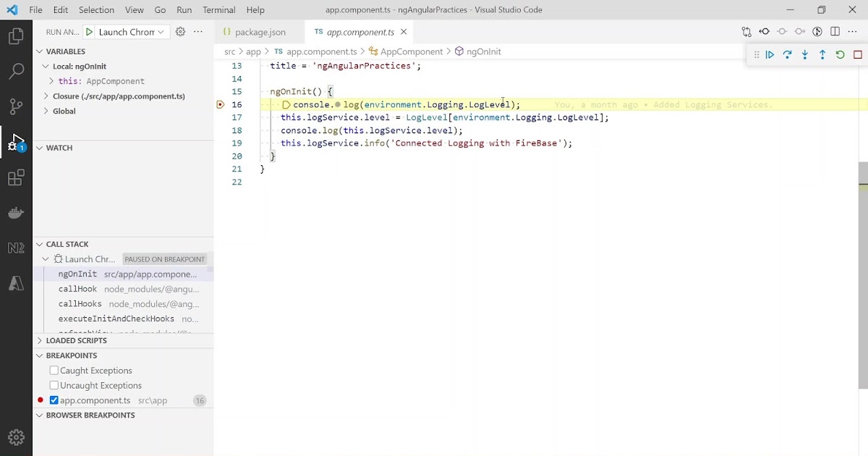Open the launch configuration dropdown
This screenshot has height=456, width=868.
(x=132, y=32)
